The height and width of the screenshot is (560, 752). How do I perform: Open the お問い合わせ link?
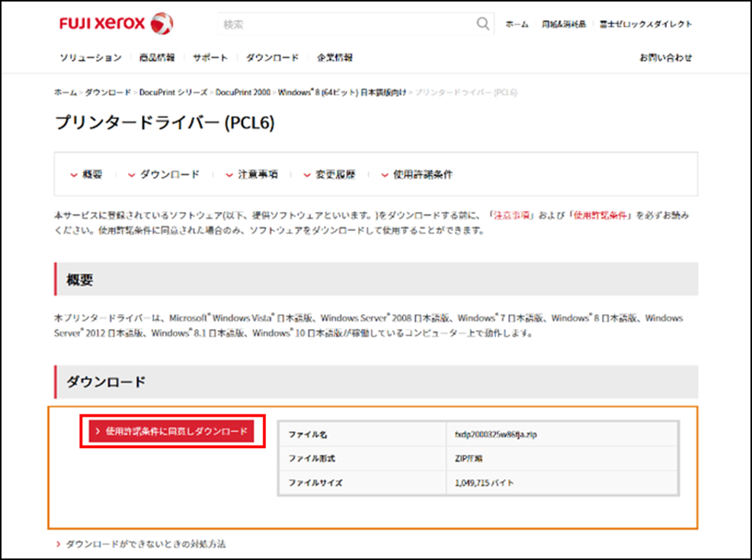(x=666, y=58)
